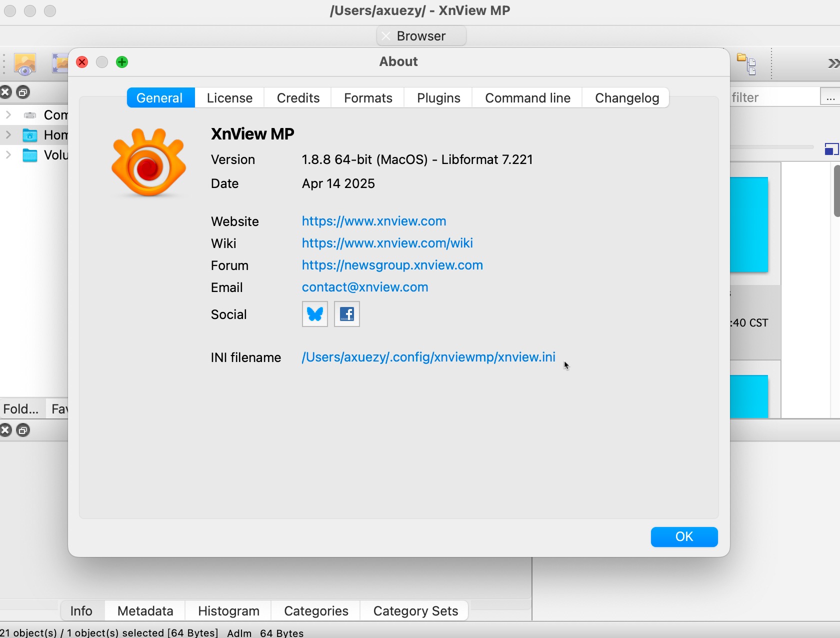Open the Facebook social icon
The width and height of the screenshot is (840, 638).
click(x=346, y=314)
